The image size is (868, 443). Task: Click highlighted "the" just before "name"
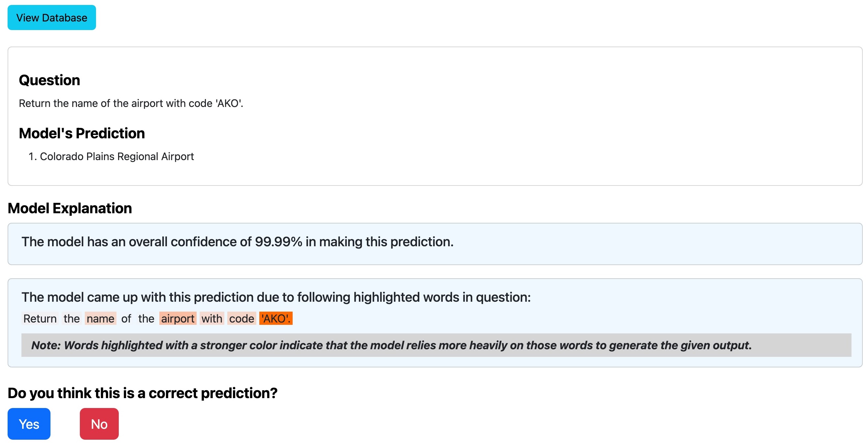(72, 318)
